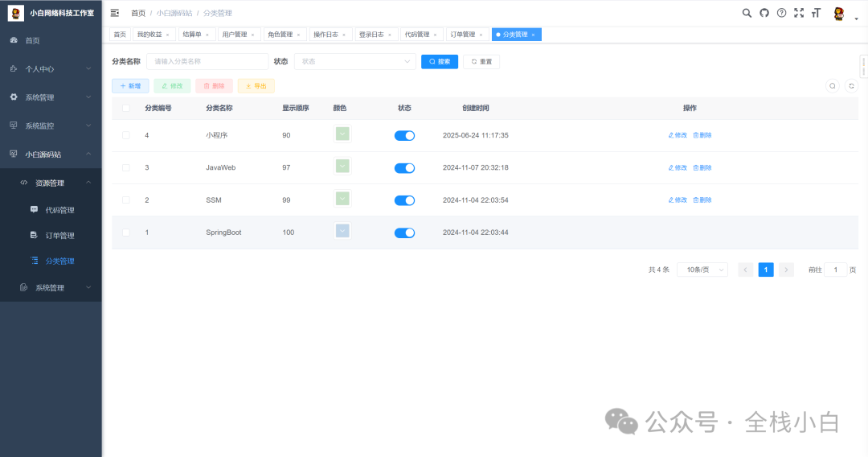Open the header search magnifier icon
868x457 pixels.
point(747,13)
